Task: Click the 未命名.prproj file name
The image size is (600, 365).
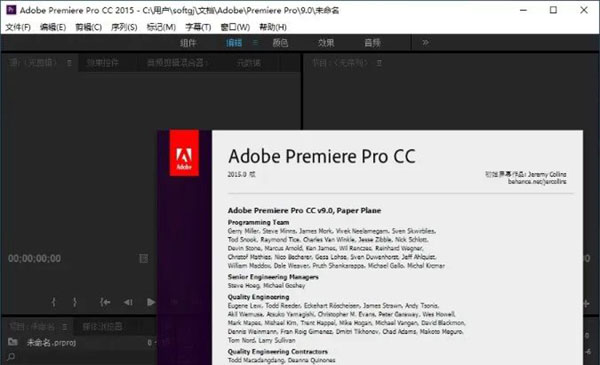Action: click(51, 342)
